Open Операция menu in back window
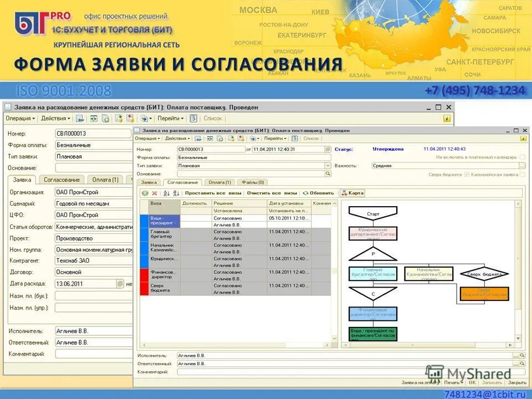The image size is (532, 399). [x=21, y=119]
